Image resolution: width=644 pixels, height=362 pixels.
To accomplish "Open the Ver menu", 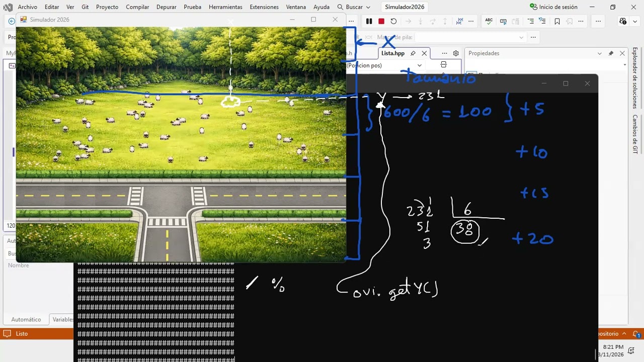I will tap(70, 7).
